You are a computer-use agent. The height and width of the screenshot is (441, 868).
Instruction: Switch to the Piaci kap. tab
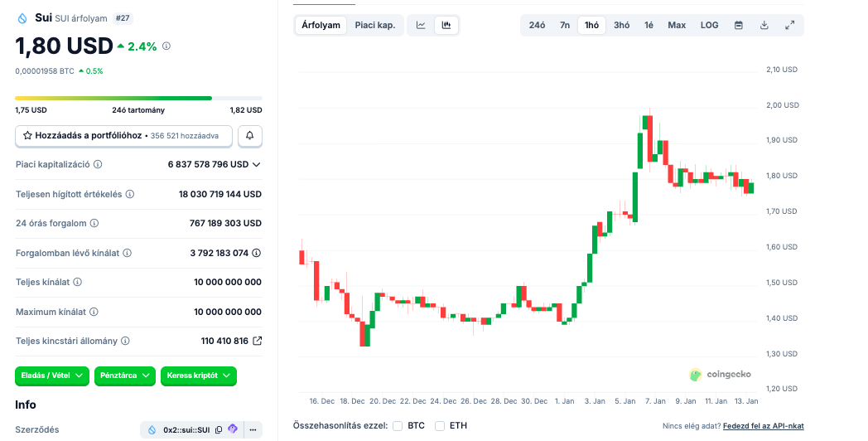point(374,25)
